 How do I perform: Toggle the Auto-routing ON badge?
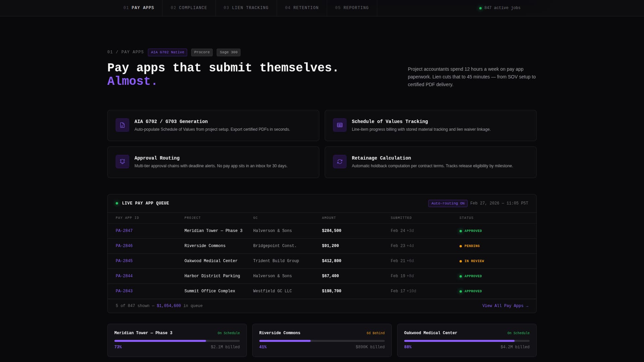448,203
